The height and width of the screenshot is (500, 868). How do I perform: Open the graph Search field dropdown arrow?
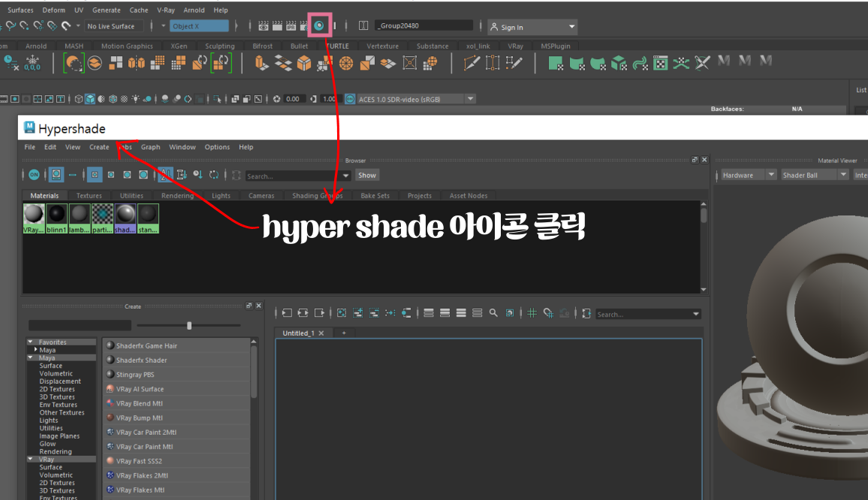(696, 314)
